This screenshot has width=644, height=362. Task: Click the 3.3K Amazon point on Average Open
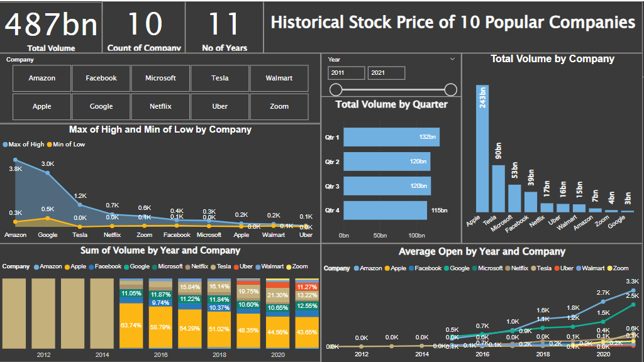633,290
